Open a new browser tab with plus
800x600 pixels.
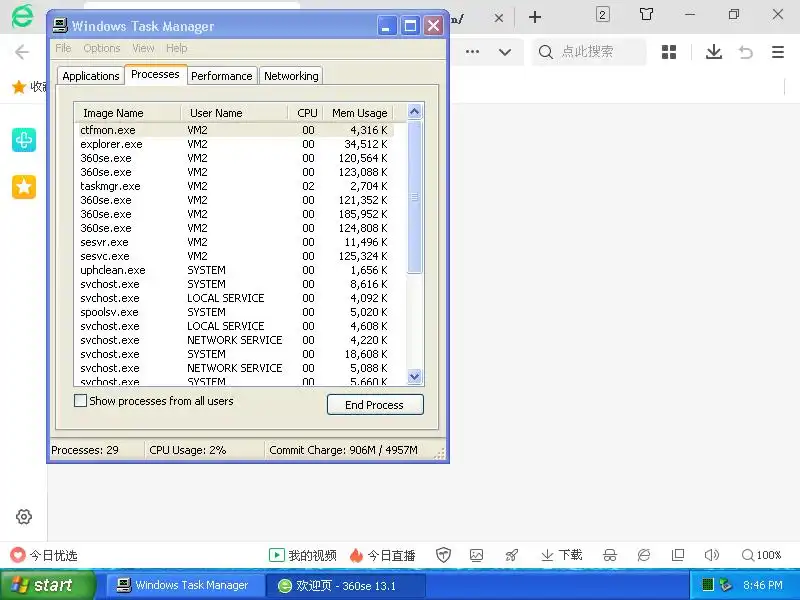pyautogui.click(x=535, y=17)
